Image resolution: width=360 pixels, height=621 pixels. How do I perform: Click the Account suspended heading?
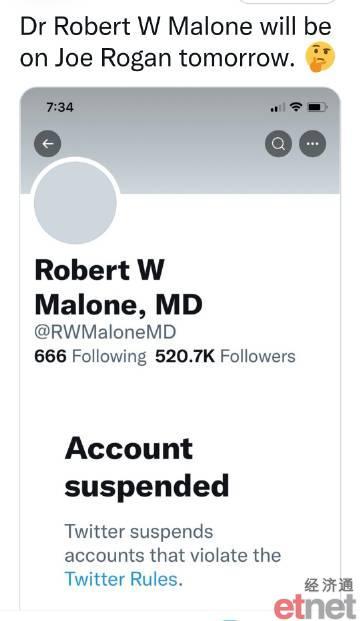pos(147,467)
